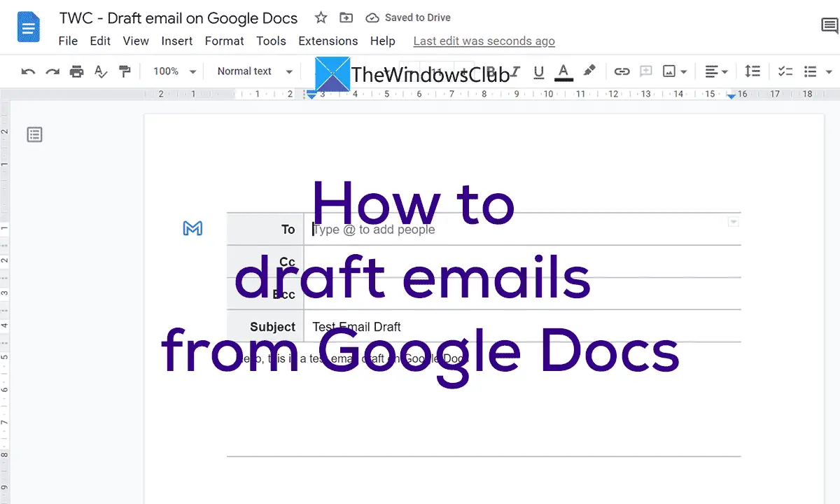This screenshot has width=840, height=504.
Task: Expand the Normal text style dropdown
Action: (x=255, y=71)
